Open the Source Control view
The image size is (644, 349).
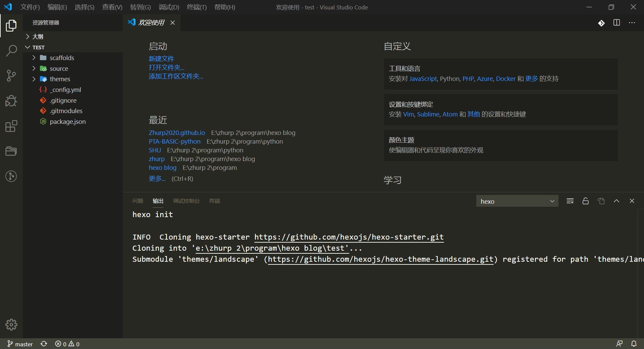point(11,76)
